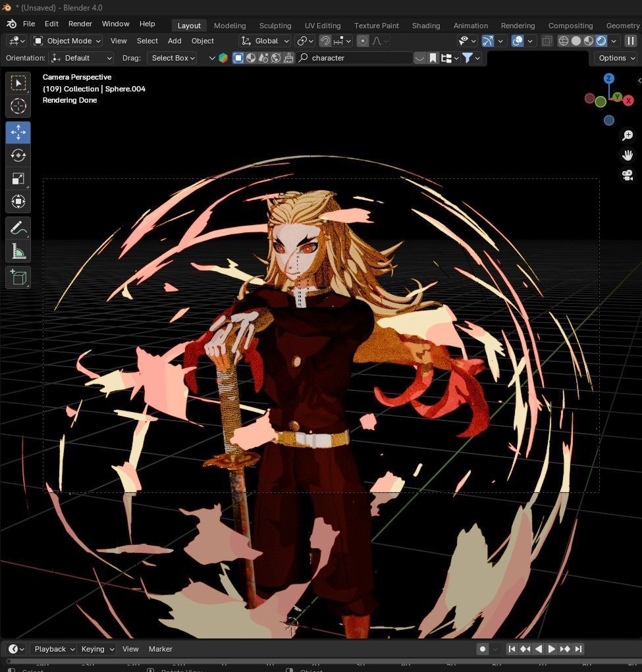Switch to rendered viewport shading
This screenshot has width=642, height=672.
601,41
